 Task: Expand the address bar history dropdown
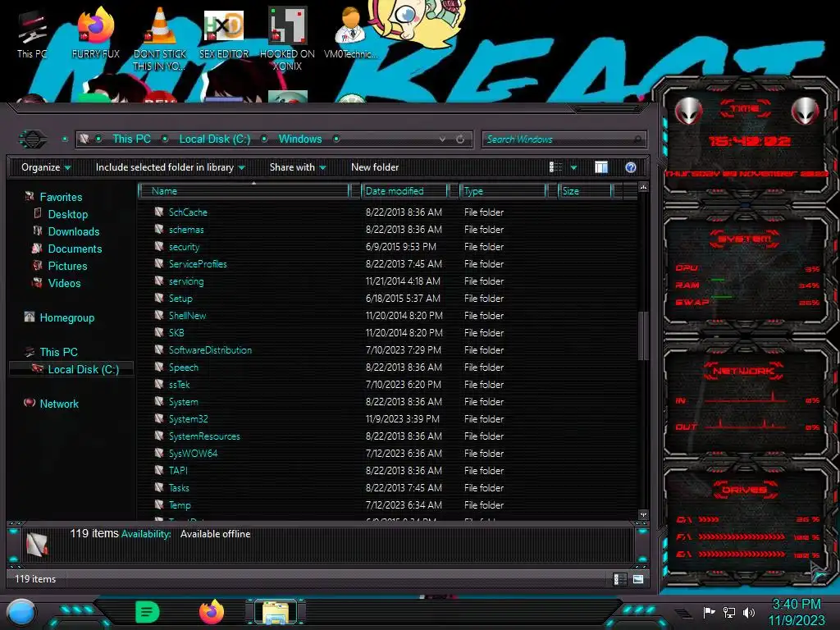[442, 139]
